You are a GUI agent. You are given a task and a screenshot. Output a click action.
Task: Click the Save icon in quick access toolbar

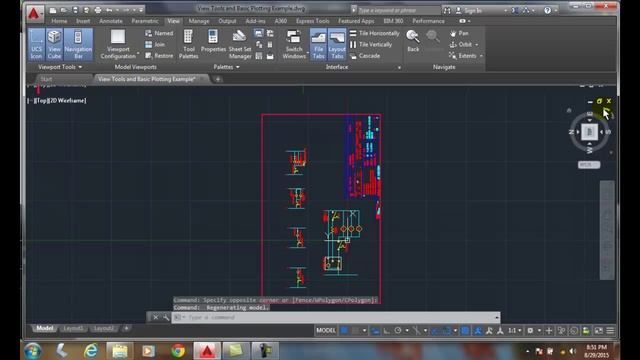[75, 10]
